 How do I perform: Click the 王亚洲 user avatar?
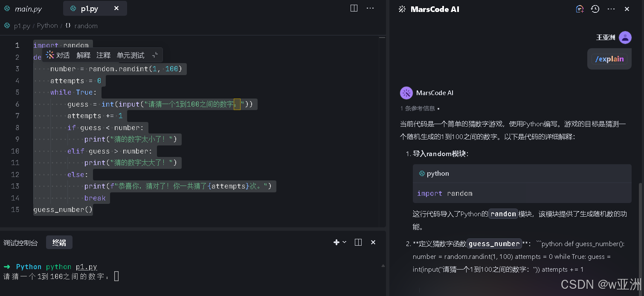click(625, 38)
